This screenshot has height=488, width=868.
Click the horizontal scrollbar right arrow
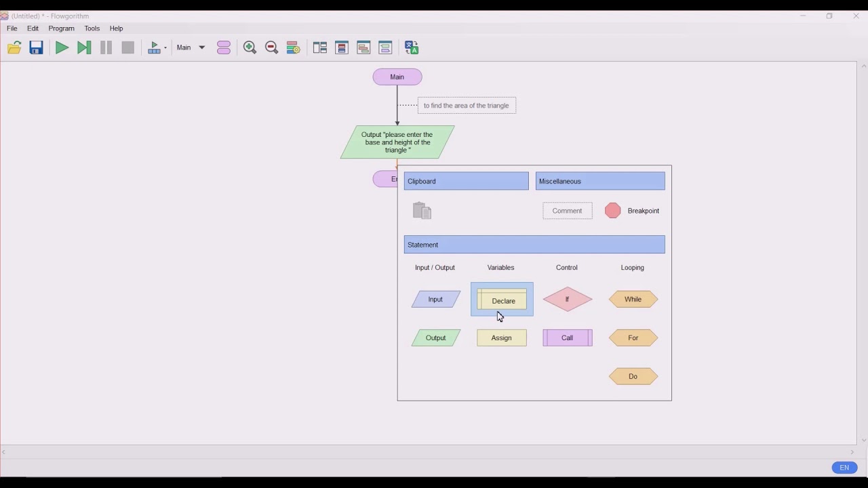(852, 452)
